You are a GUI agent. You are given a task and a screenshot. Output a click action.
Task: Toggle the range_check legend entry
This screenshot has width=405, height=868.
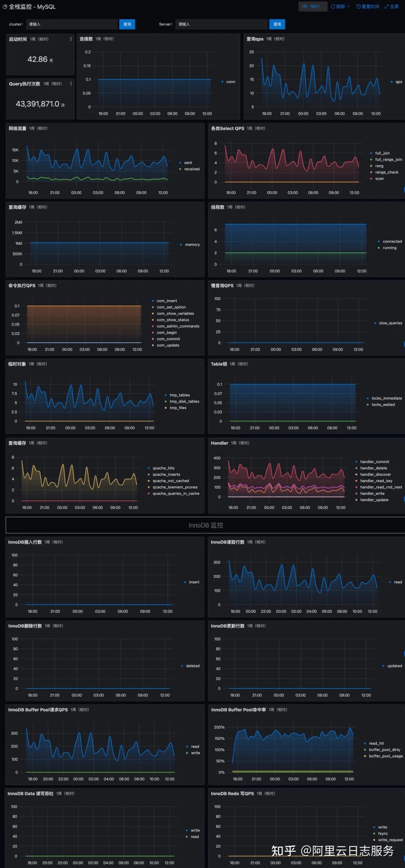(x=384, y=172)
